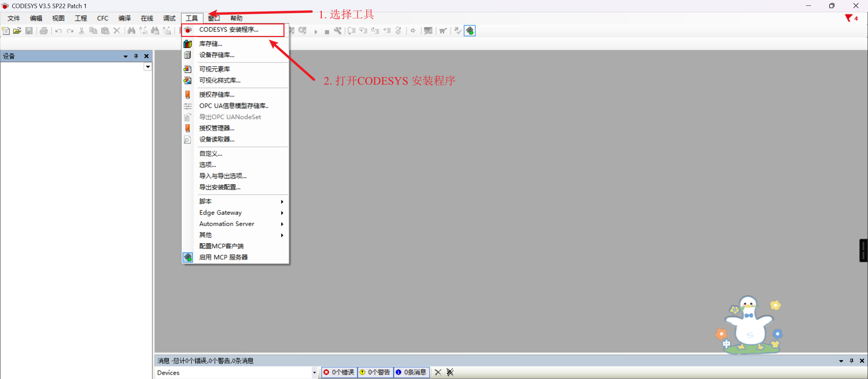
Task: Choose 自定义... customize entry
Action: [x=235, y=154]
